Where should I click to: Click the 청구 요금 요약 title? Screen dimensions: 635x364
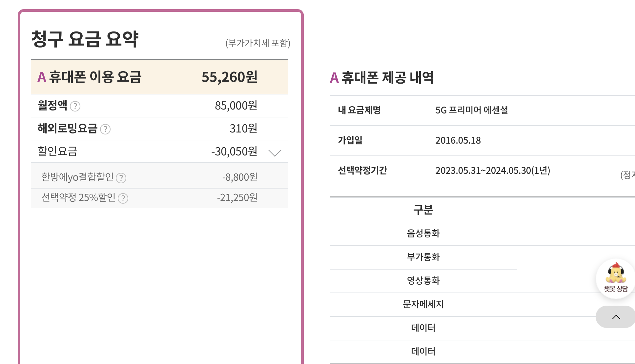[x=85, y=39]
